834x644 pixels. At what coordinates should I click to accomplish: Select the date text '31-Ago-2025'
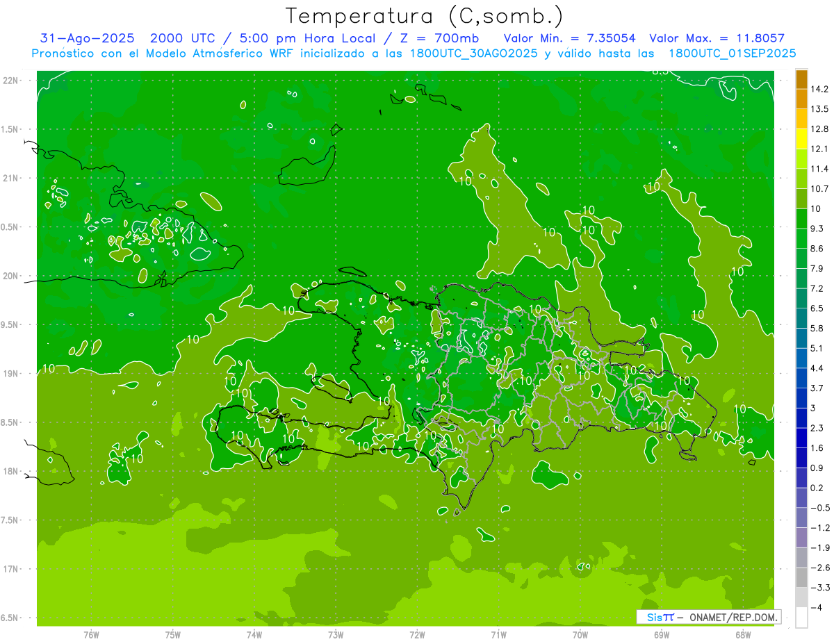point(87,38)
